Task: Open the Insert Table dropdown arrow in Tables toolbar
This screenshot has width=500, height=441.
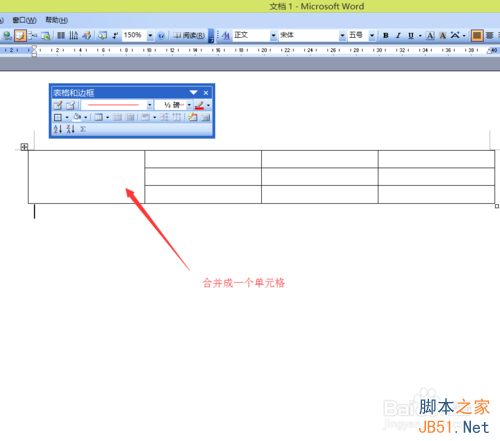Action: (107, 117)
